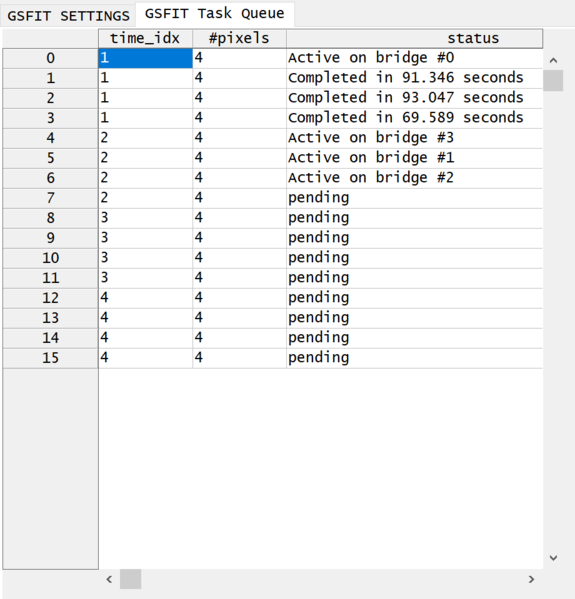
Task: Click the pending status in row 8
Action: (415, 218)
